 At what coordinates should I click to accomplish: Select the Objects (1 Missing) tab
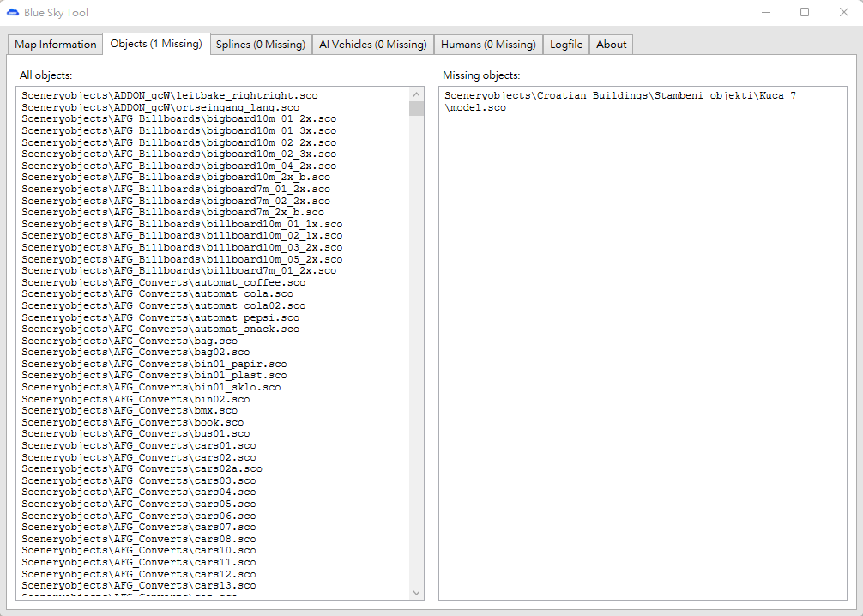coord(156,44)
